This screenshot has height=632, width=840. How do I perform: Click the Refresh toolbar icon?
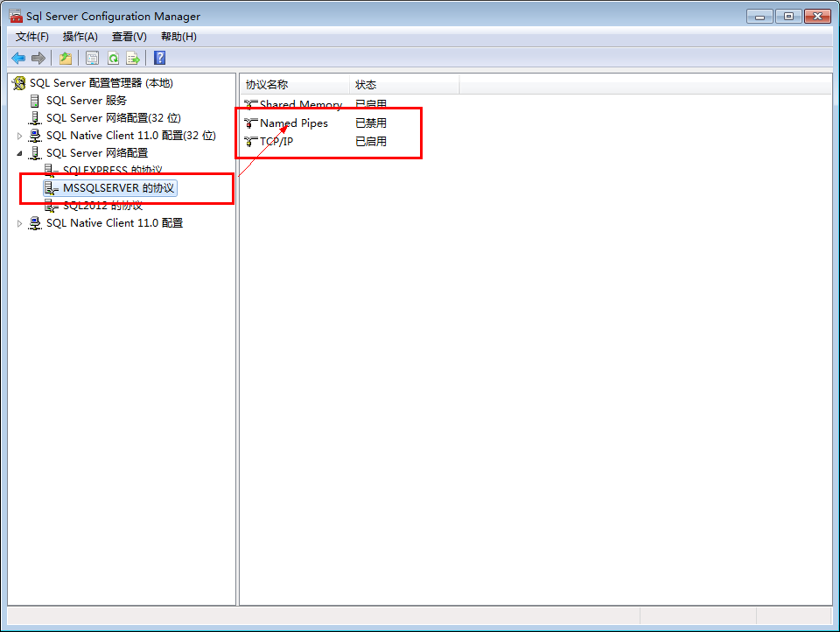coord(113,58)
